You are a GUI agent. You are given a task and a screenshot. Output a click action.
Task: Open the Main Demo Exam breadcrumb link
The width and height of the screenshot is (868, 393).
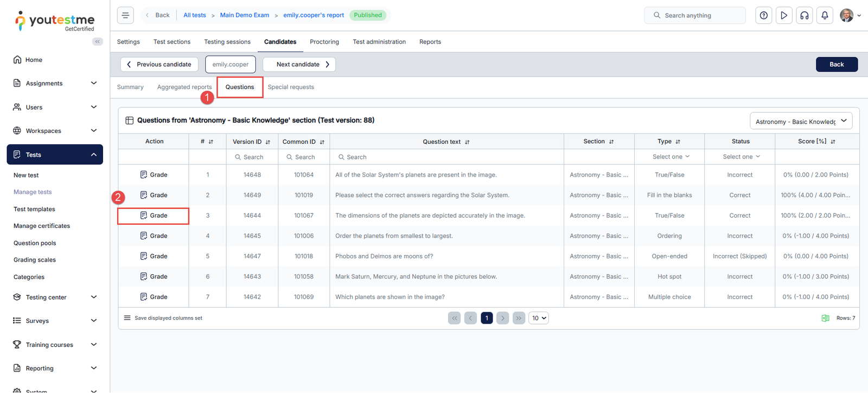244,15
